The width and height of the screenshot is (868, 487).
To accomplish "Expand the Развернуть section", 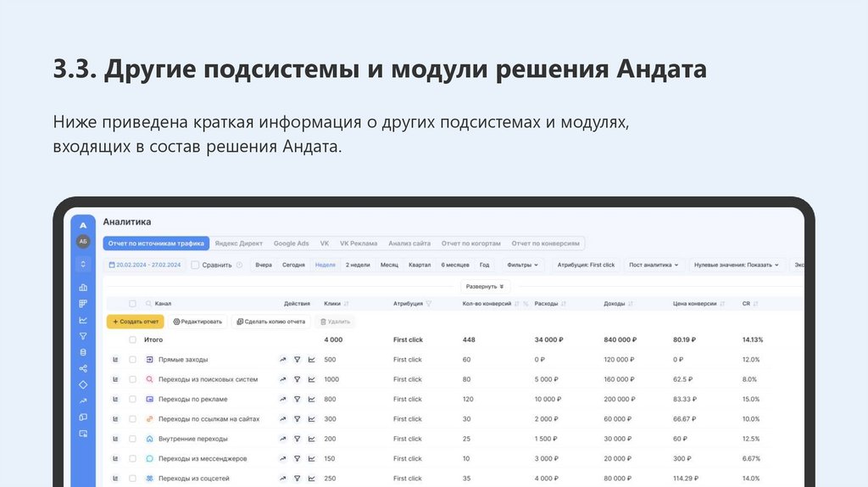I will (x=485, y=287).
